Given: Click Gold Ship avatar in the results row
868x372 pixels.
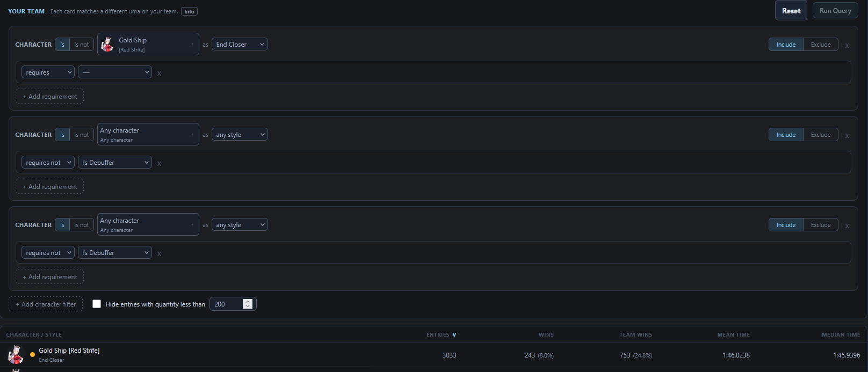Looking at the screenshot, I should tap(16, 355).
